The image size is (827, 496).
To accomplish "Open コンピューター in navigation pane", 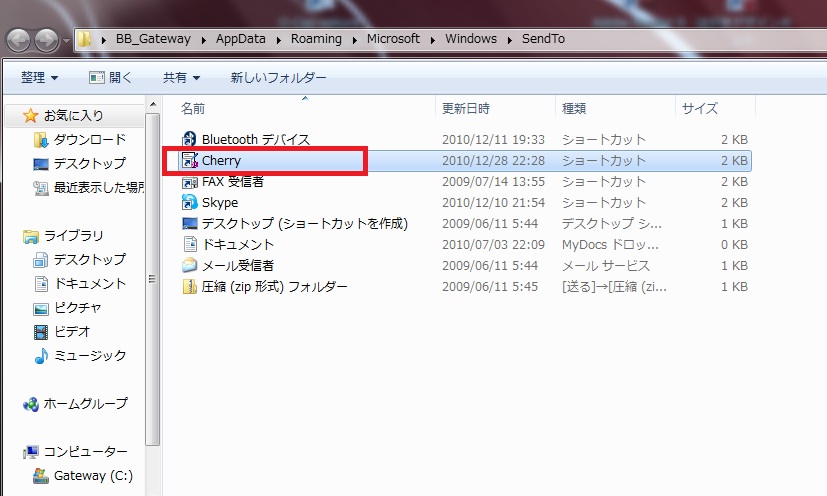I will tap(85, 452).
